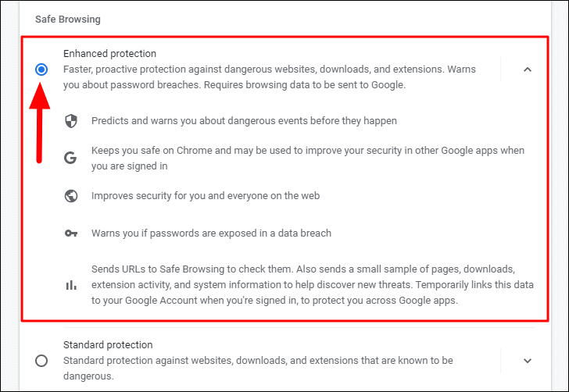Click the shield icon beside dangerous events warning
Viewport: 569px width, 392px height.
(x=71, y=121)
